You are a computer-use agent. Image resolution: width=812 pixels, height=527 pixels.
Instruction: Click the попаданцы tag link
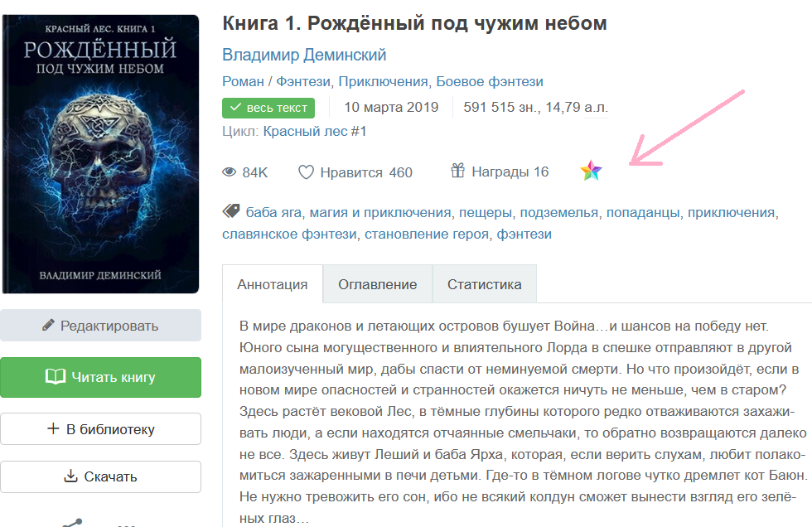pos(643,212)
